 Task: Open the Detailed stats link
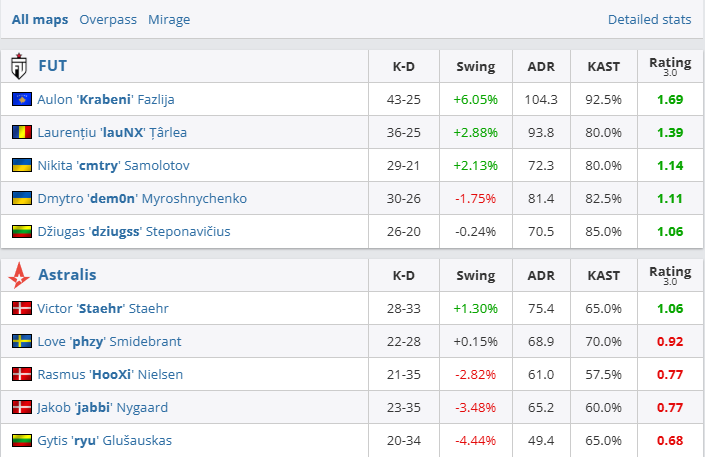649,19
